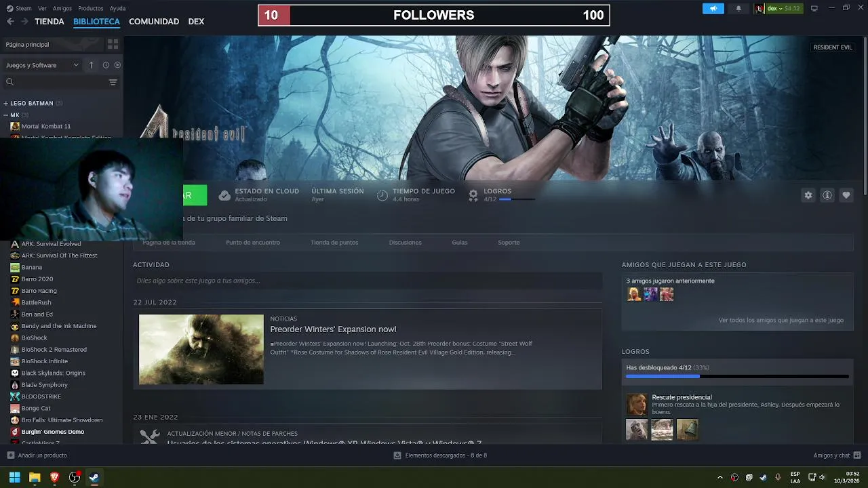Screen dimensions: 868x488
Task: Add Resident Evil 4 to favorites heart
Action: (x=846, y=195)
